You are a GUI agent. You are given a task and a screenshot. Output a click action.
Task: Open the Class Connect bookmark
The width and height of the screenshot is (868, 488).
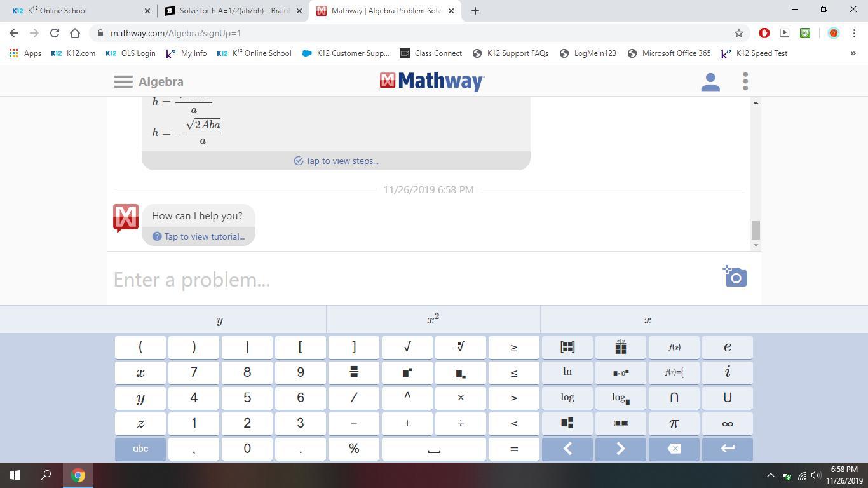(x=431, y=53)
